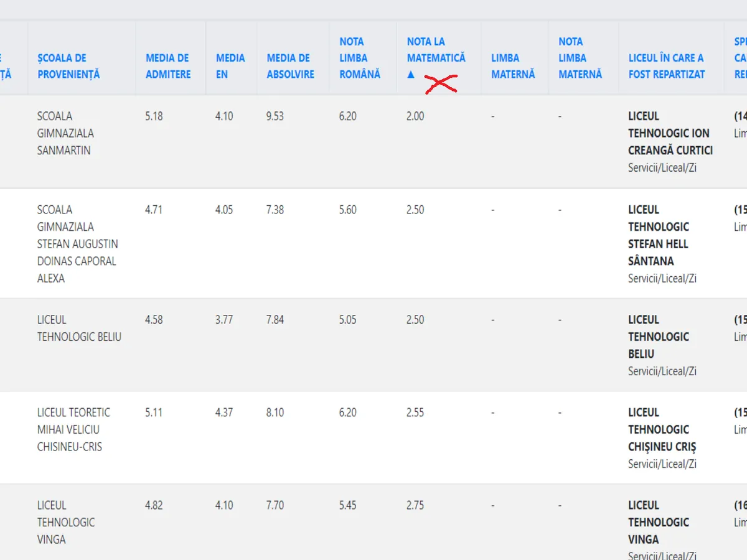747x560 pixels.
Task: Select the 2.75 math grade cell
Action: 415,505
